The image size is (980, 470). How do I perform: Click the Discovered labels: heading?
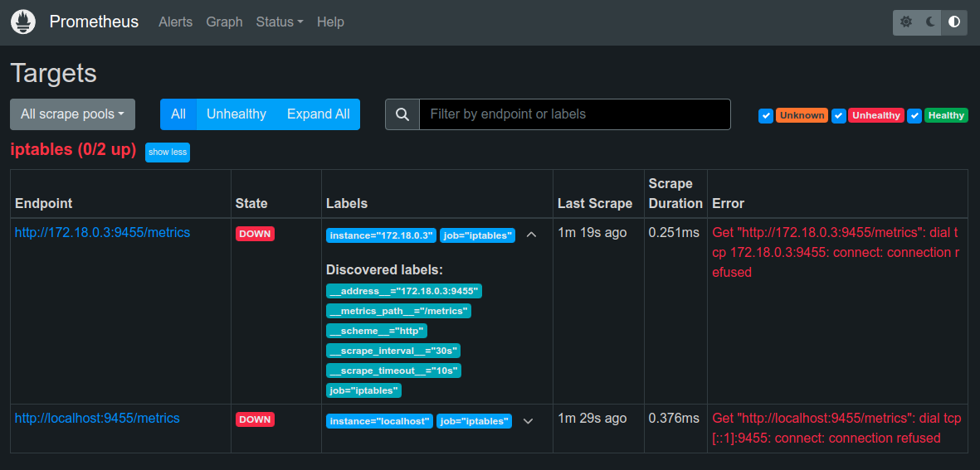click(x=384, y=269)
